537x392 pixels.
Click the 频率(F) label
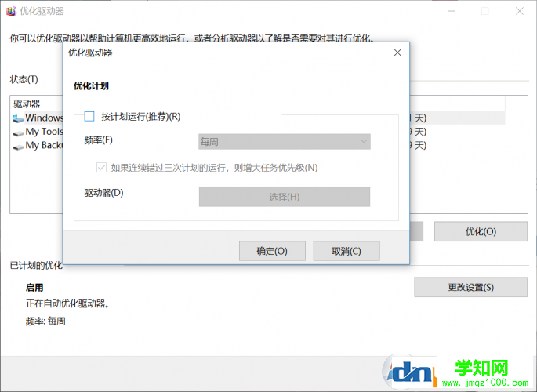pos(98,140)
